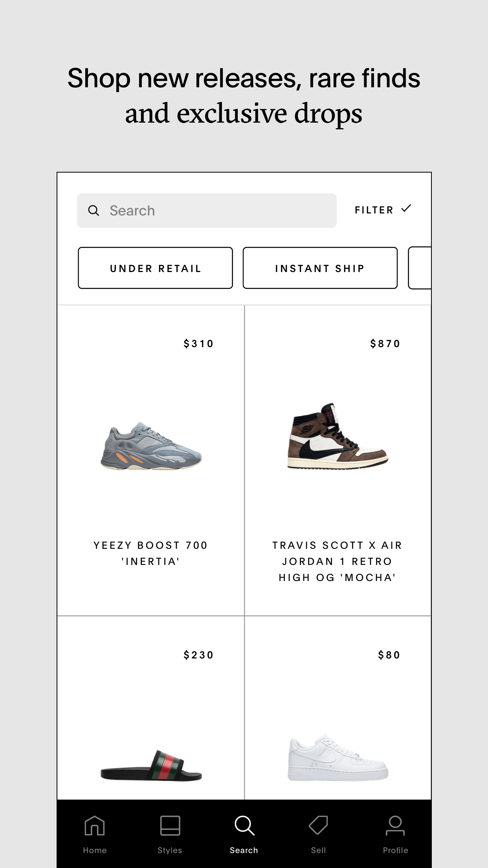Open the Travis Scott Jordan 1 image

[x=338, y=436]
